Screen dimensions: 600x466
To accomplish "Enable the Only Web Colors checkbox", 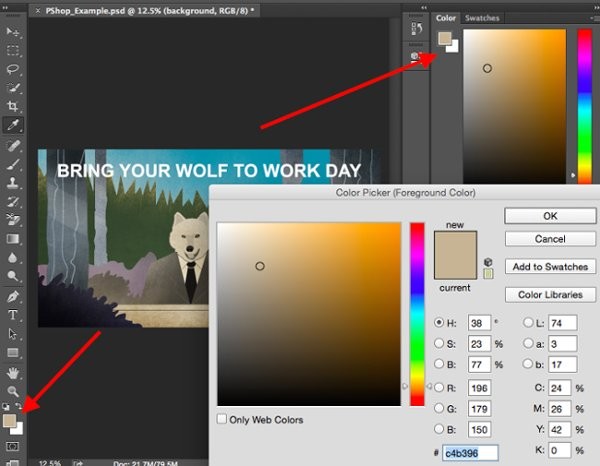I will point(222,419).
